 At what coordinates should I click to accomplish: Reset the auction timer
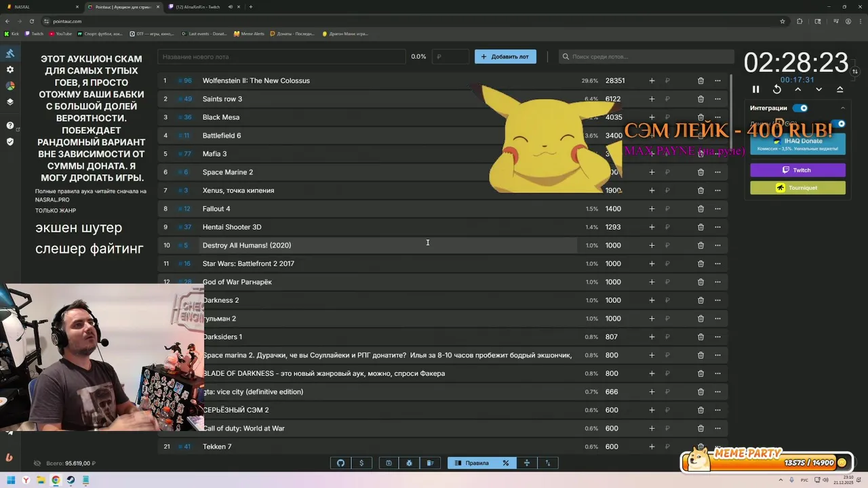click(x=777, y=89)
